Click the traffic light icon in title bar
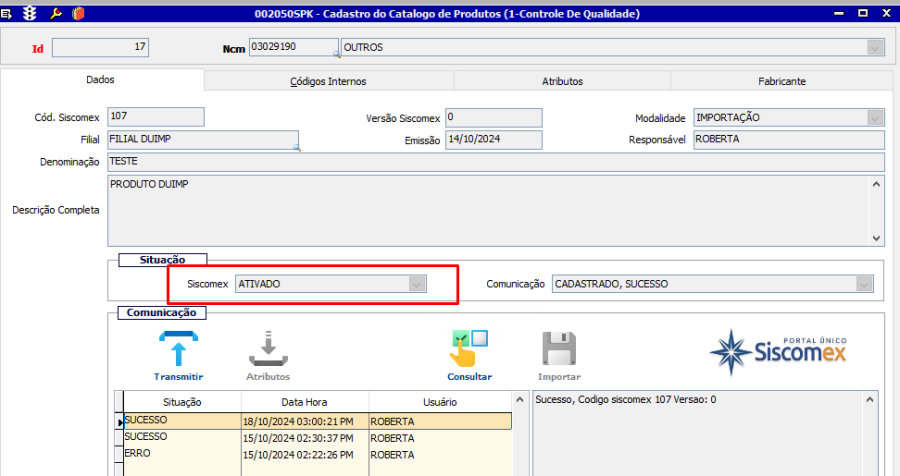900x476 pixels. coord(30,13)
